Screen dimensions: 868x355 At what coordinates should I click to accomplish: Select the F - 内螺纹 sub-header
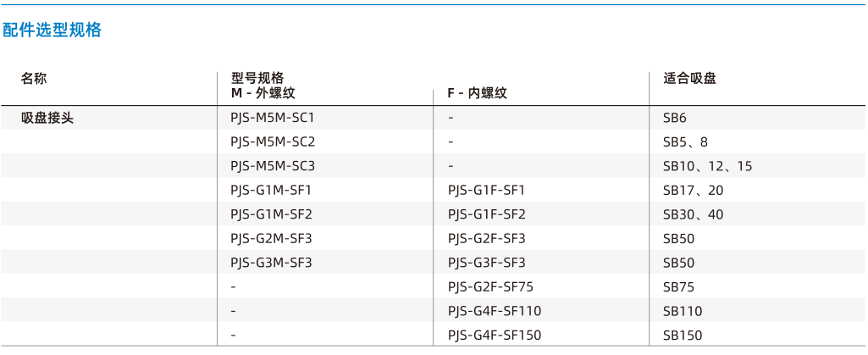(477, 93)
